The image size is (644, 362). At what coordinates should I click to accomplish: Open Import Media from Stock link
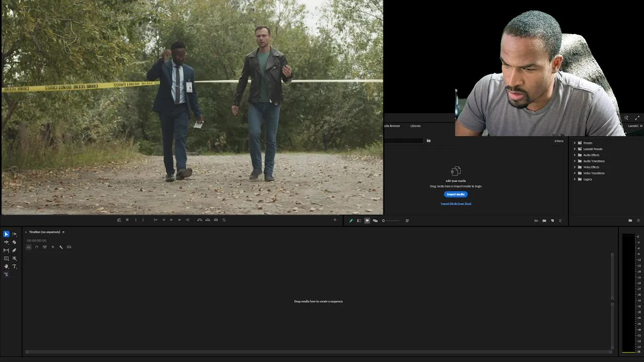(456, 204)
